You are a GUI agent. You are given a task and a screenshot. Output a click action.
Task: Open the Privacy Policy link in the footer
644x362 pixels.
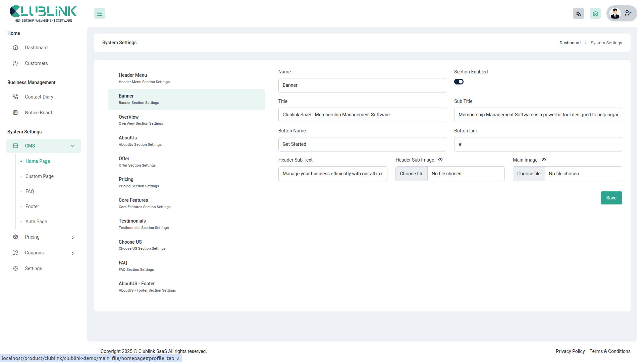pos(570,351)
